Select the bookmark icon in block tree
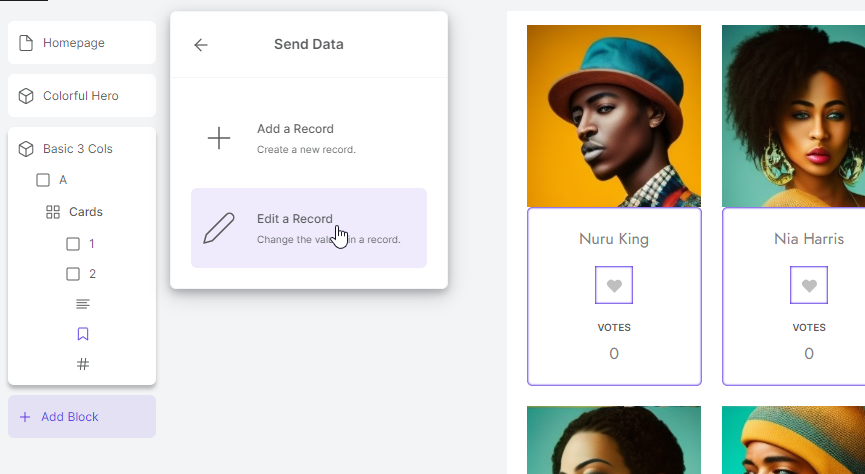The width and height of the screenshot is (865, 474). [x=83, y=334]
